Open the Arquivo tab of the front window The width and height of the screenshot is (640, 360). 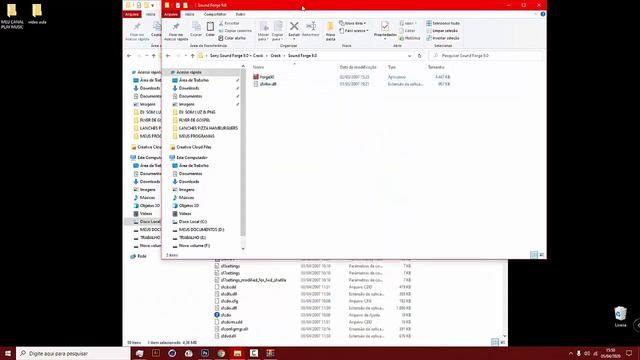point(171,14)
